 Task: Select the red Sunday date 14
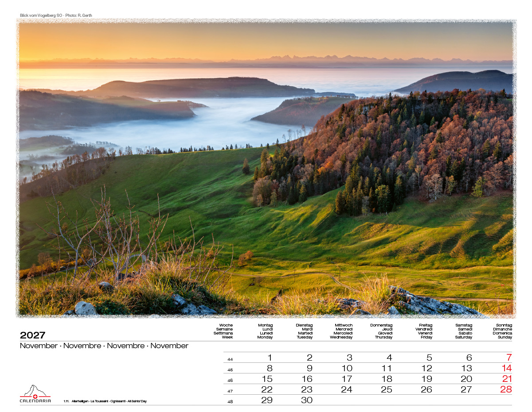(507, 368)
